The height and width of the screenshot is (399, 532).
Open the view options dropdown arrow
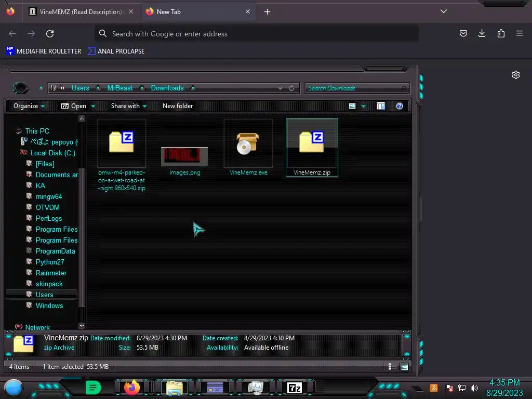363,107
